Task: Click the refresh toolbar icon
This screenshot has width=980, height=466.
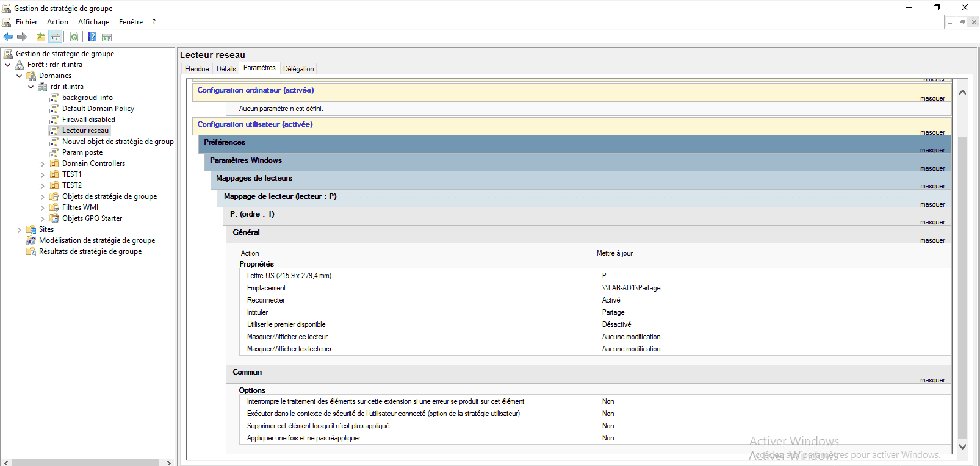Action: pyautogui.click(x=74, y=37)
